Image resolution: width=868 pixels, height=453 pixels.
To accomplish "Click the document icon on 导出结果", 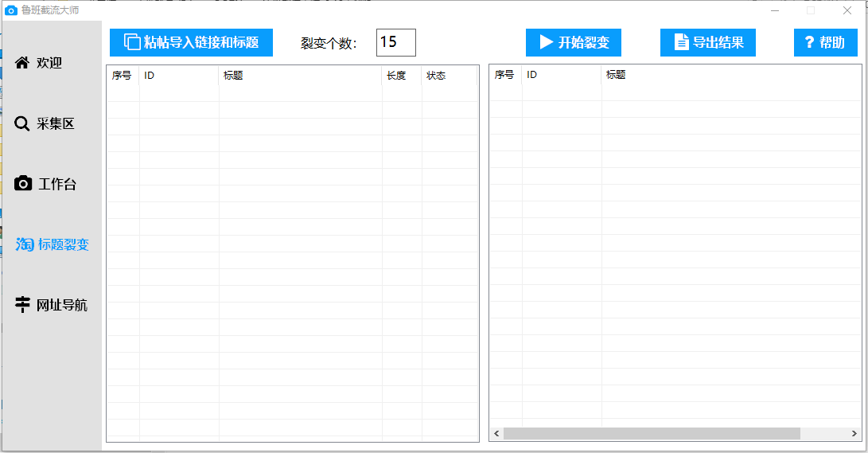I will [681, 42].
